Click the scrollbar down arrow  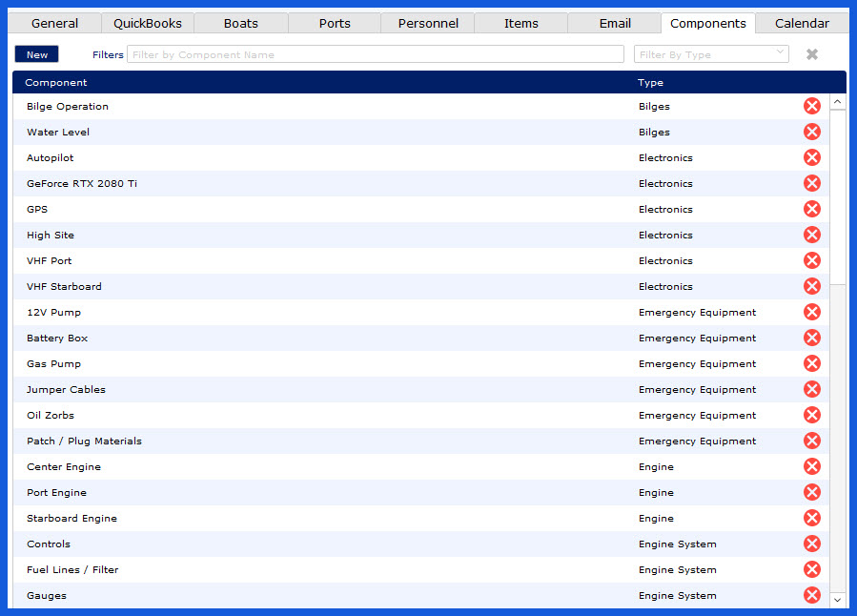pos(838,599)
